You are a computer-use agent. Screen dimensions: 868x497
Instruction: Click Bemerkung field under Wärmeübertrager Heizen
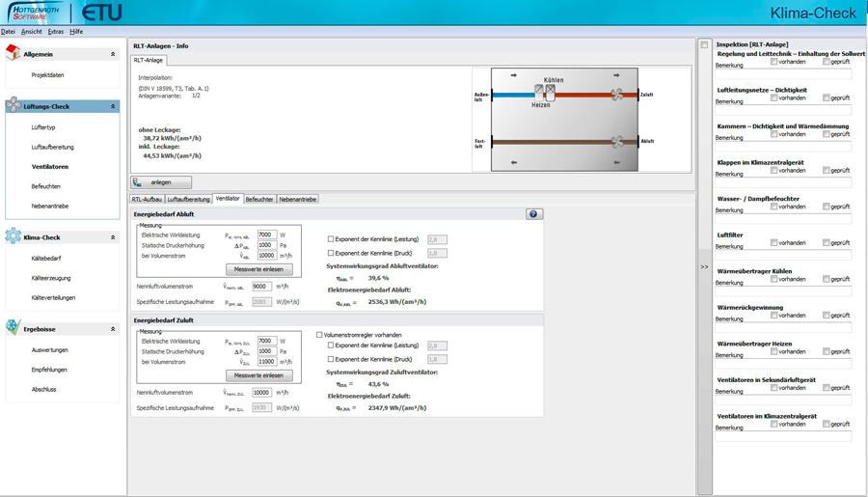click(783, 364)
